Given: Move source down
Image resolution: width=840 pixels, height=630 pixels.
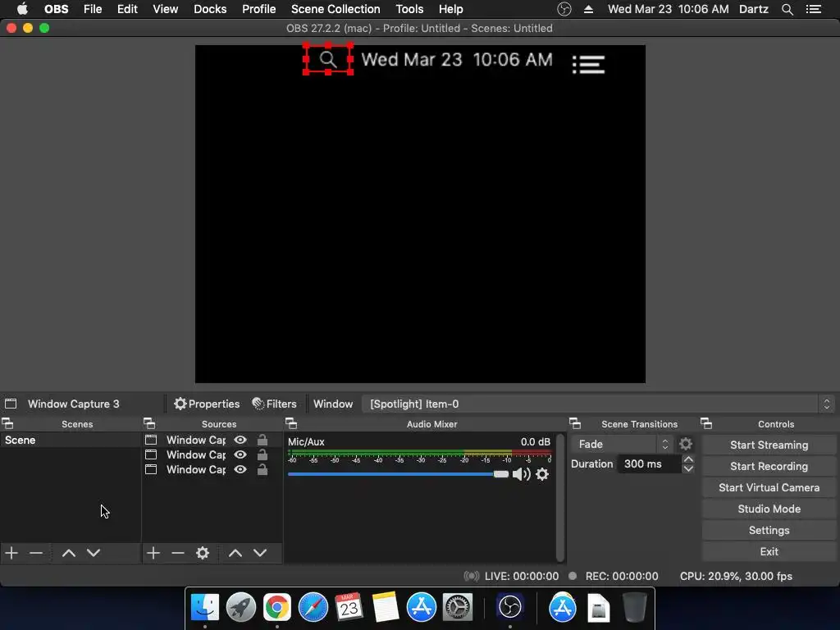Looking at the screenshot, I should (260, 553).
